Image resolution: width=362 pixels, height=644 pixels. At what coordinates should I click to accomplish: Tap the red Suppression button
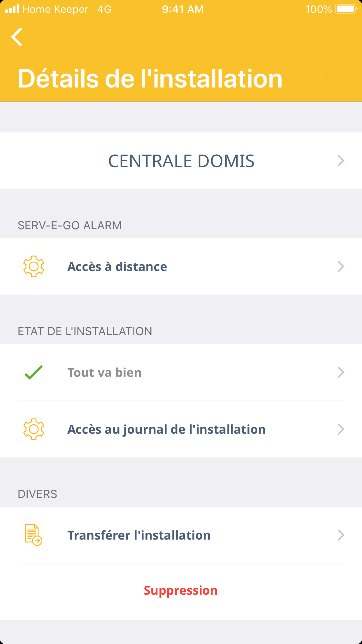[181, 591]
